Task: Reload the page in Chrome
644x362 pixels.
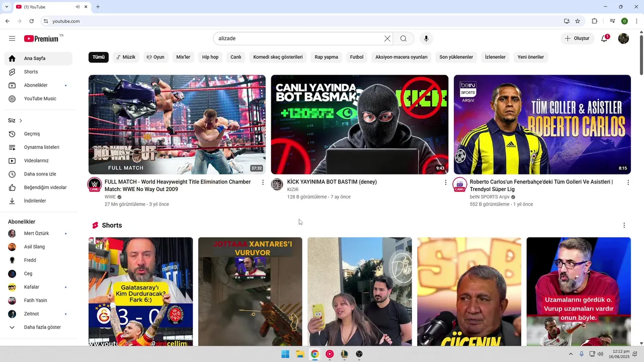Action: pyautogui.click(x=31, y=21)
